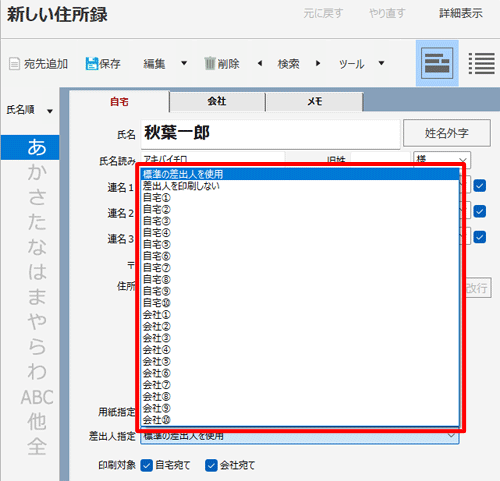This screenshot has width=500, height=481.
Task: Select や in the kana index
Action: coord(37,321)
